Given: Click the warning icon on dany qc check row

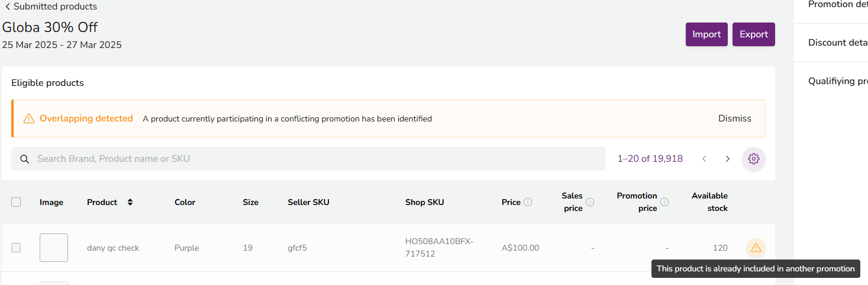Looking at the screenshot, I should point(756,248).
